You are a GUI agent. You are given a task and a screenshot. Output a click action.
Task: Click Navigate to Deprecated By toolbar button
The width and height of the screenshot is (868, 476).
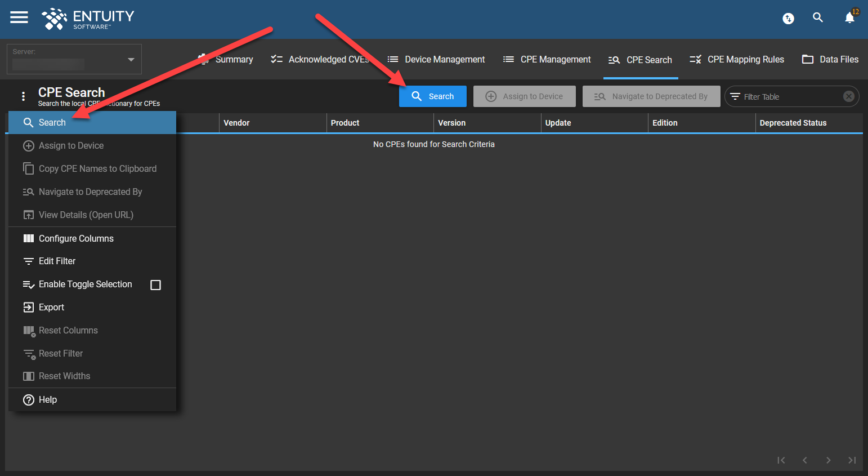651,96
